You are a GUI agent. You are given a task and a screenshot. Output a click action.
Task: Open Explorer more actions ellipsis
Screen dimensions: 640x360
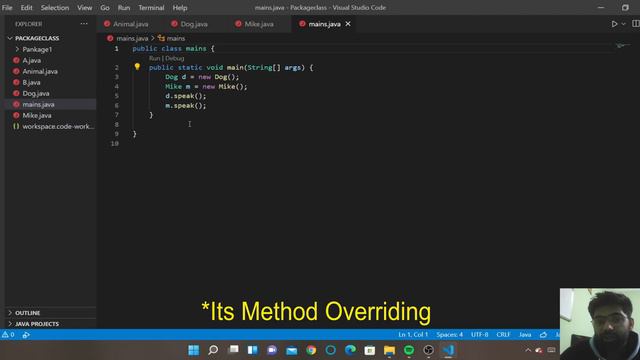(x=84, y=24)
